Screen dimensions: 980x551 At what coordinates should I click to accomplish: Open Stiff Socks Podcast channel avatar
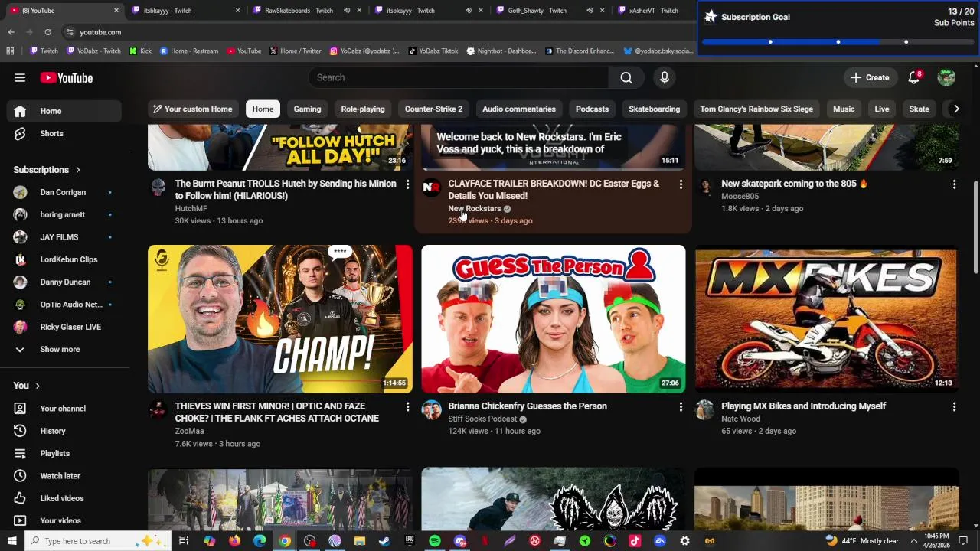pos(431,410)
